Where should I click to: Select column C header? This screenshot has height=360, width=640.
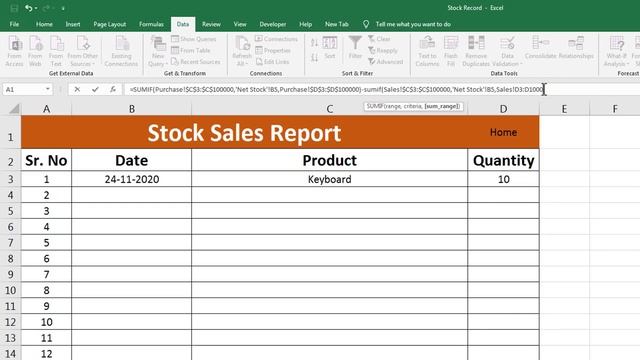330,109
